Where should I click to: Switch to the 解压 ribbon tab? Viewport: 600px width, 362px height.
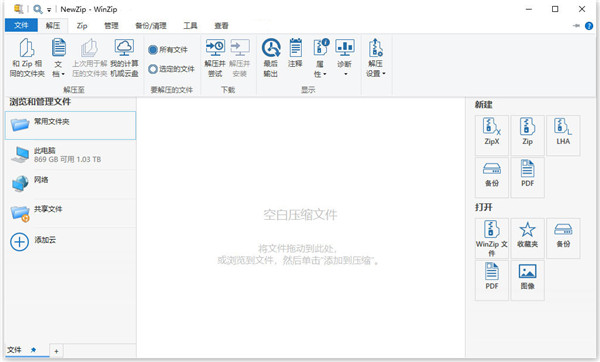(x=53, y=26)
